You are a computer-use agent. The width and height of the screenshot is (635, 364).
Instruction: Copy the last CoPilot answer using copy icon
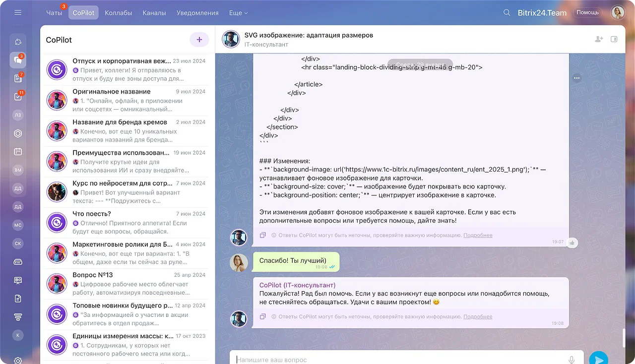click(263, 316)
